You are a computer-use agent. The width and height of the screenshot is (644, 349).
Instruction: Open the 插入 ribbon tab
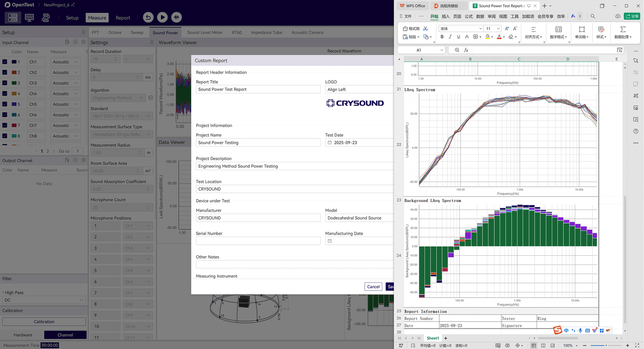(446, 17)
